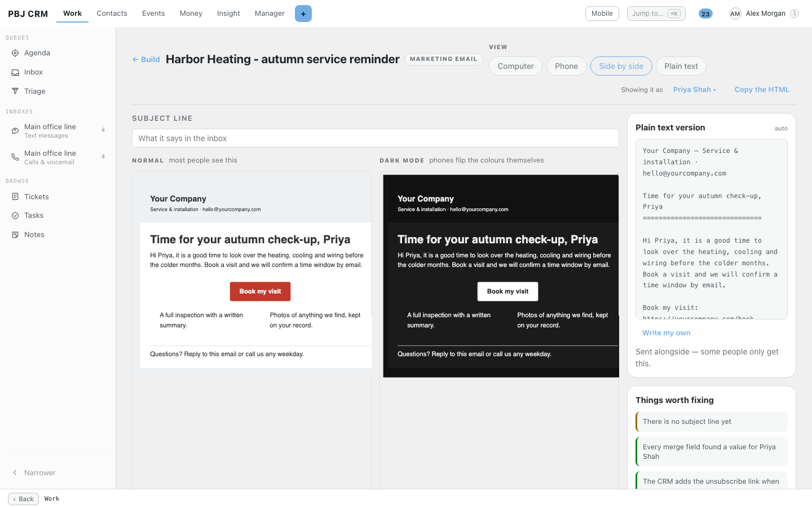Click the Triage funnel icon

[x=15, y=91]
